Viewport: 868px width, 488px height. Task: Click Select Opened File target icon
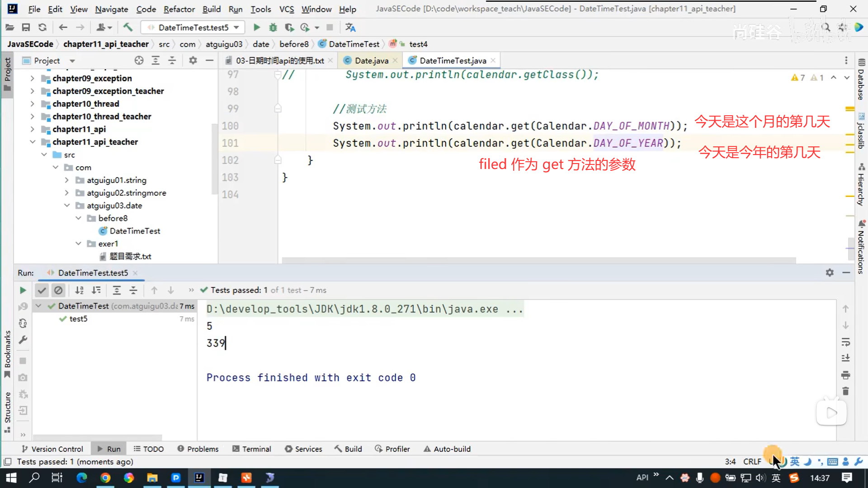click(139, 61)
